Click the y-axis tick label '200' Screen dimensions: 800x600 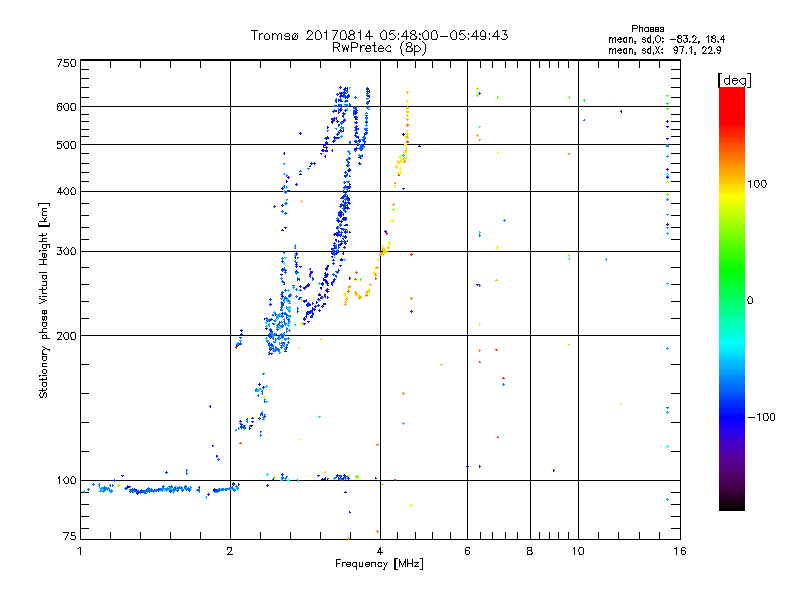click(66, 336)
